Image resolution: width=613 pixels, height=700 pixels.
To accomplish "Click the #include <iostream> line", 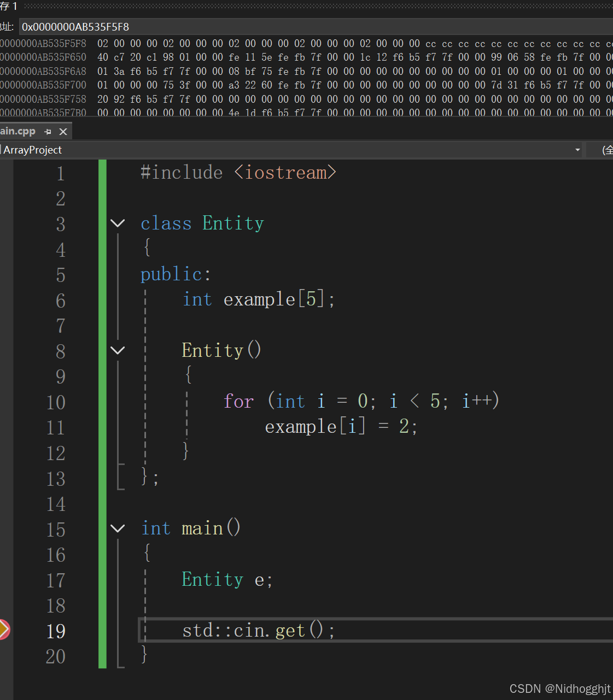I will [238, 173].
